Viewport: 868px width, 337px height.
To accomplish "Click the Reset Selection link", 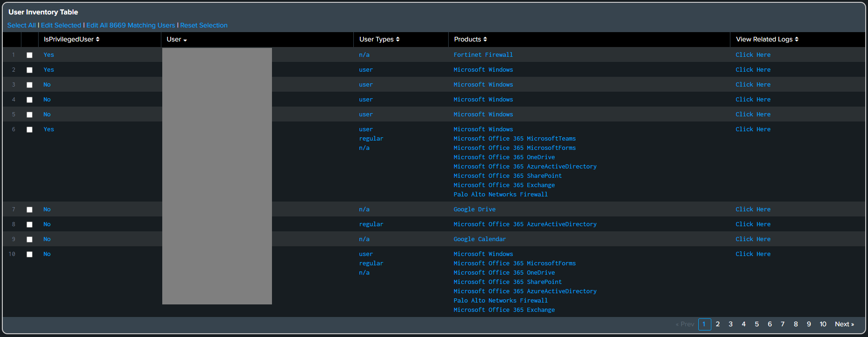I will pyautogui.click(x=204, y=25).
